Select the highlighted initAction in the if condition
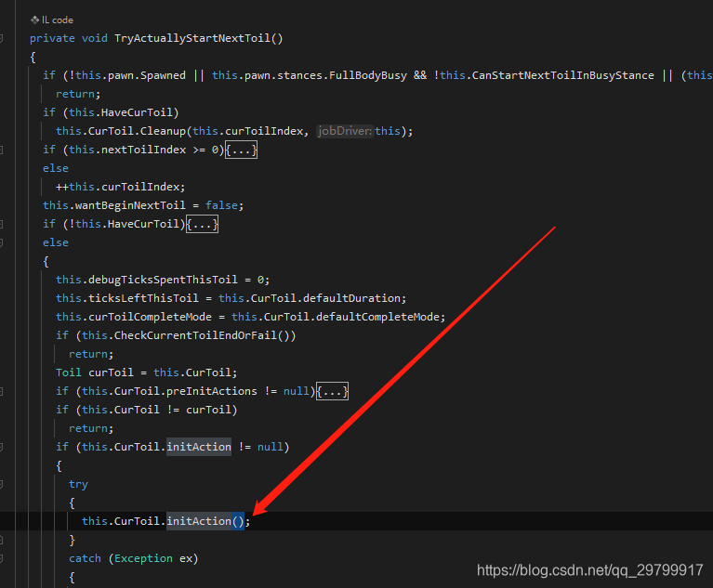The image size is (713, 588). point(199,447)
